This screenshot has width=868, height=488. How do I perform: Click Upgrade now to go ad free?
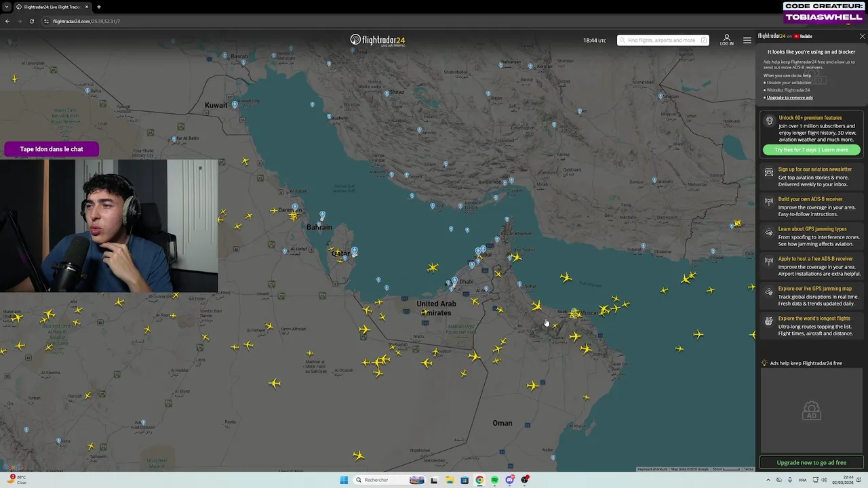click(811, 462)
